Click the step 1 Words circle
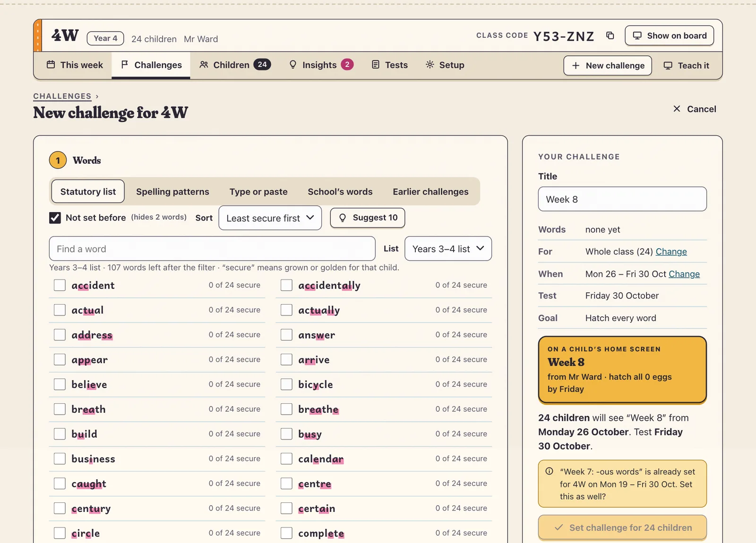This screenshot has height=543, width=756. [x=58, y=161]
